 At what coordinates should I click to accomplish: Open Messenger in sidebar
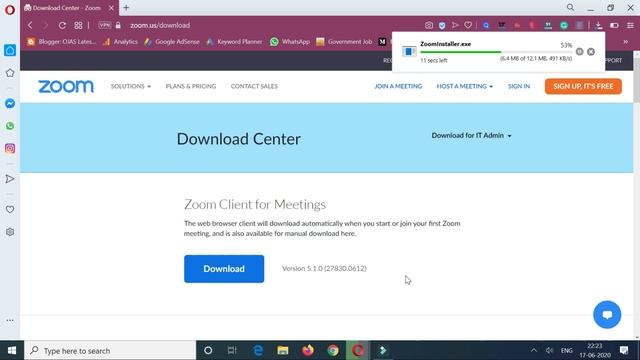[x=10, y=103]
